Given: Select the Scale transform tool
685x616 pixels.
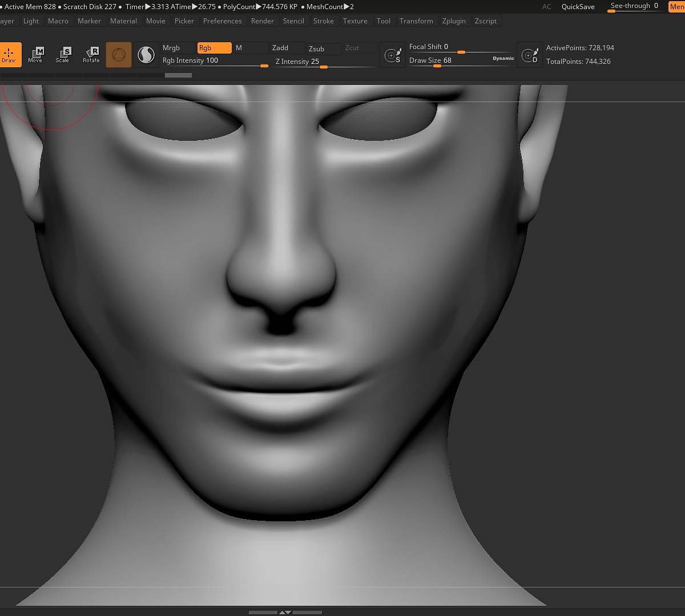Looking at the screenshot, I should 63,55.
